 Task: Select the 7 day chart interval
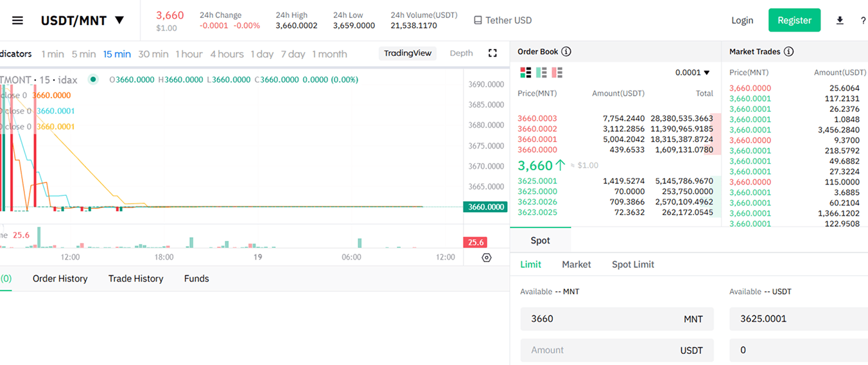(293, 54)
